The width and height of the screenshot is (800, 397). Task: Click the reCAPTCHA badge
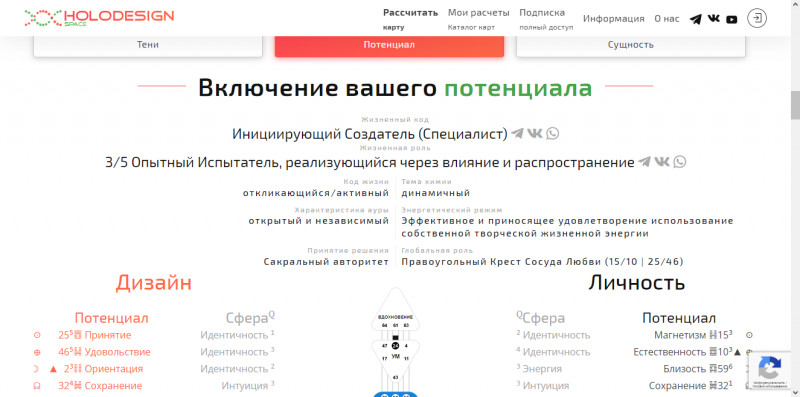coord(769,371)
